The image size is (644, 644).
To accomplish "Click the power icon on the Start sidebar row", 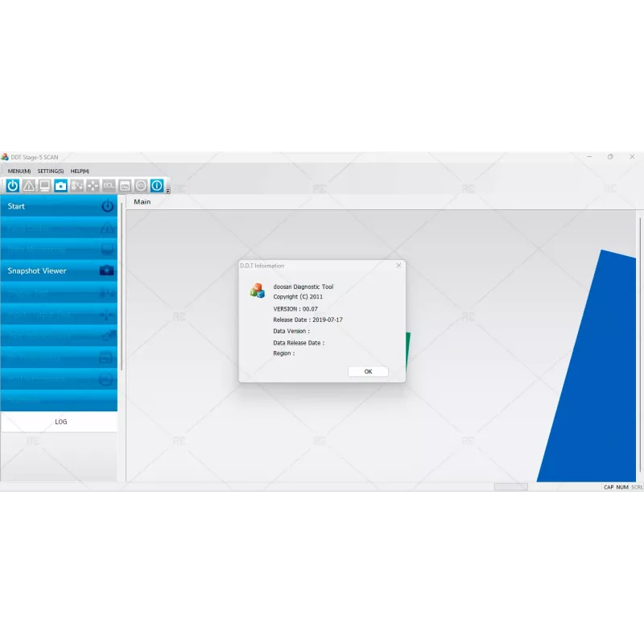I will click(x=105, y=207).
